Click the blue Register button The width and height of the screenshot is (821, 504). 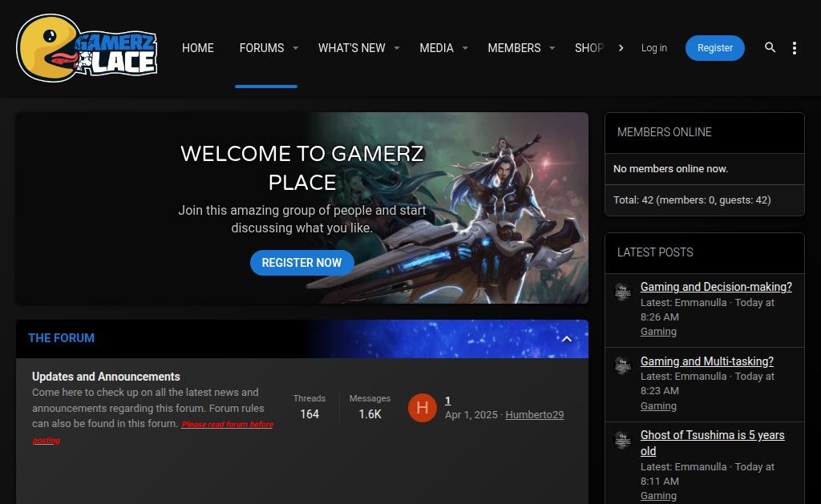pyautogui.click(x=714, y=48)
